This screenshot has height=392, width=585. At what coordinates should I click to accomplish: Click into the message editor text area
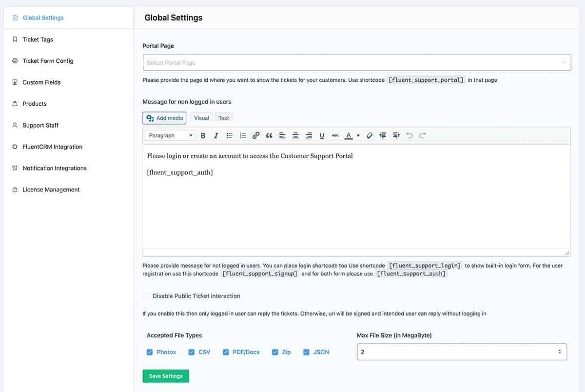pos(356,197)
